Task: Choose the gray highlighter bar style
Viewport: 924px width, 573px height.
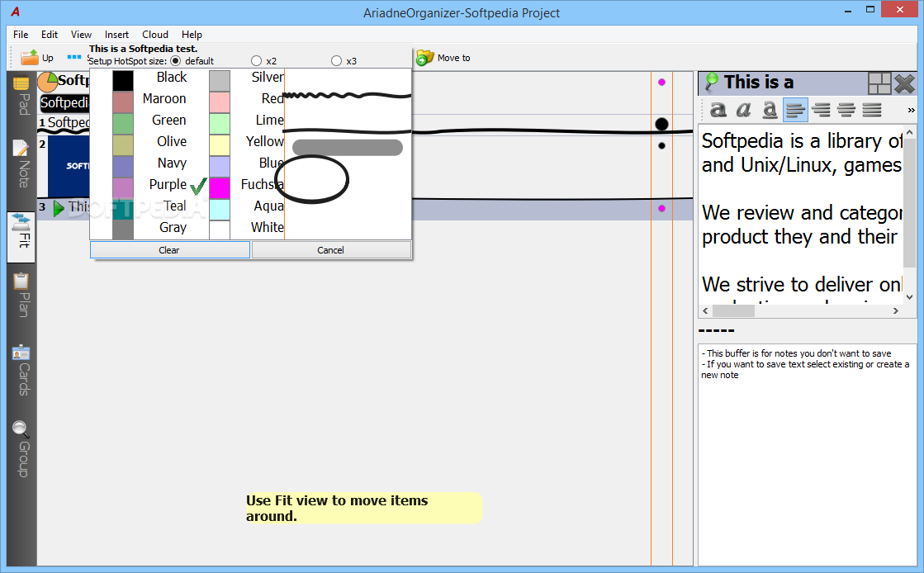Action: tap(348, 147)
